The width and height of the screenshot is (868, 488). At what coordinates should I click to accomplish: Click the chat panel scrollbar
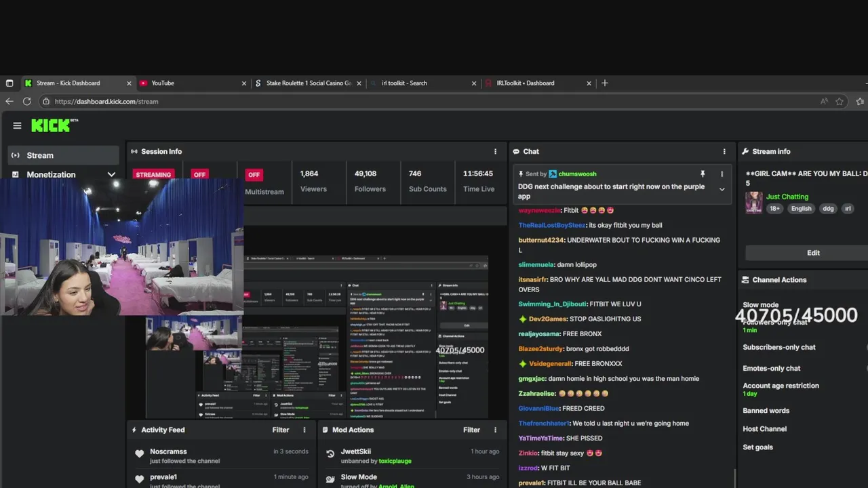(x=735, y=479)
